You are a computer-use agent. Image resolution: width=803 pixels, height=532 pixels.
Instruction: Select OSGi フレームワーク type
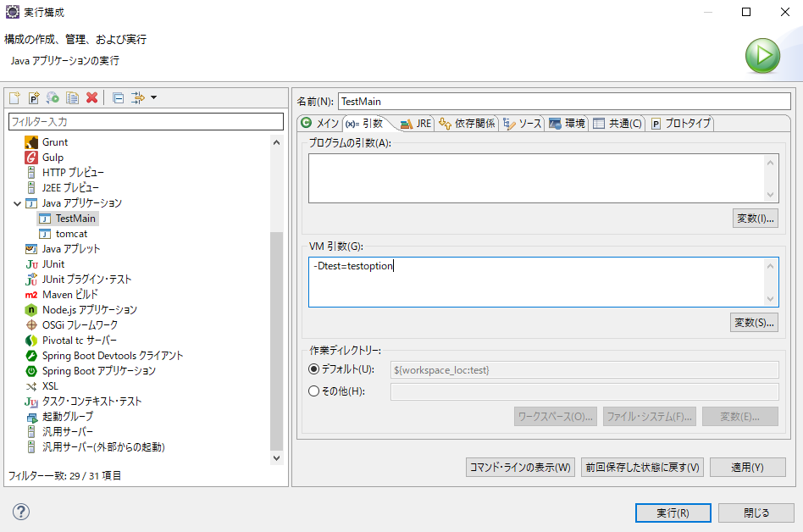point(80,325)
